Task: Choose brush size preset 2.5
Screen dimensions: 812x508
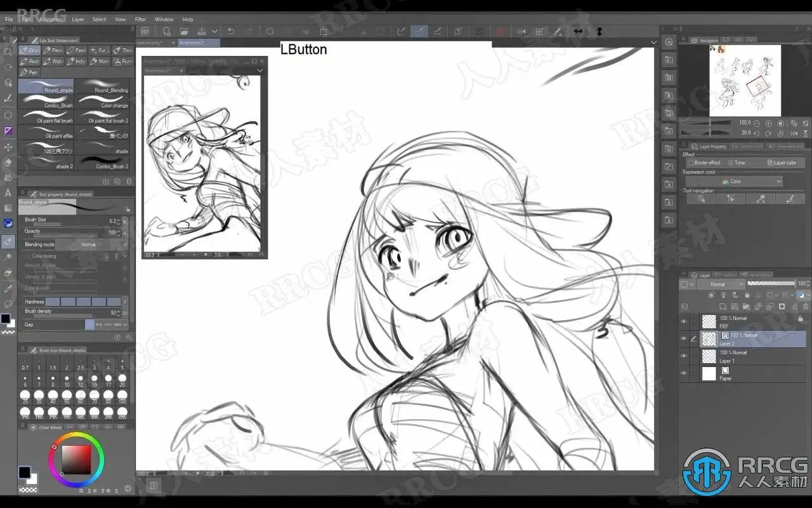Action: point(81,363)
